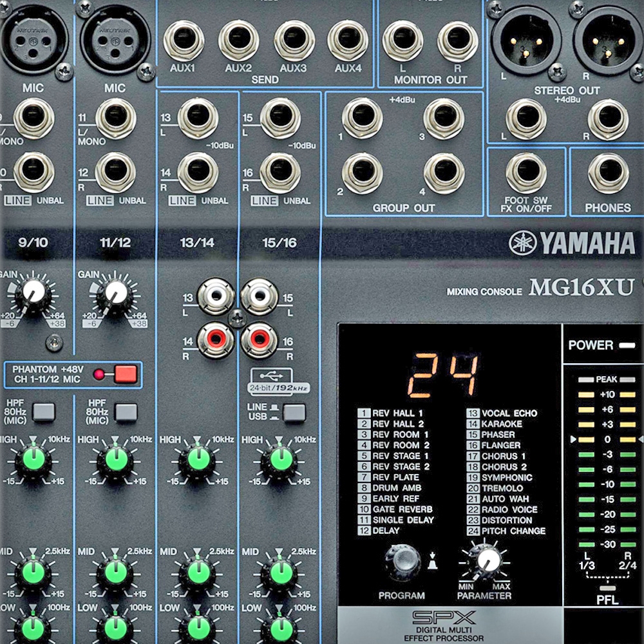Click the GROUP OUT 4 jack
This screenshot has height=644, width=644.
[444, 173]
